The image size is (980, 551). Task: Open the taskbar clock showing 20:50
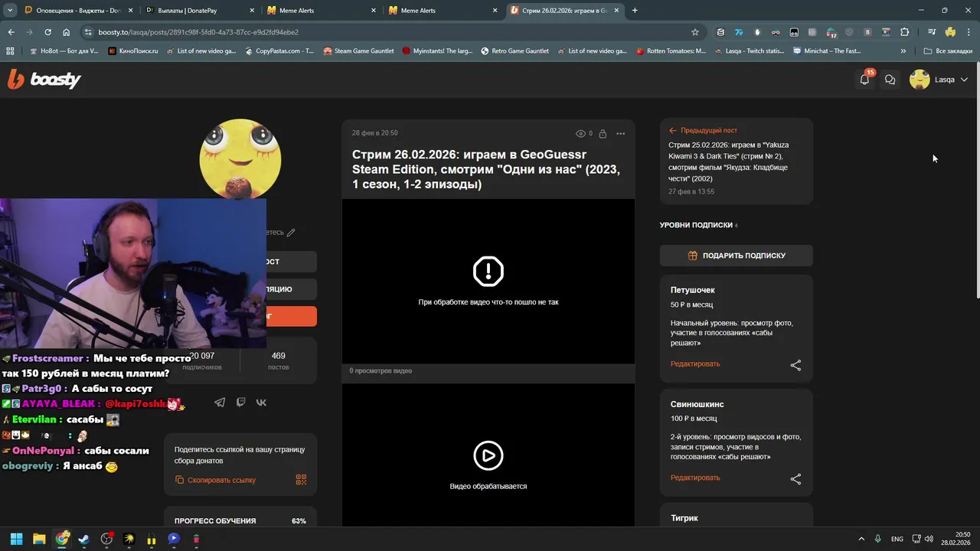point(956,539)
